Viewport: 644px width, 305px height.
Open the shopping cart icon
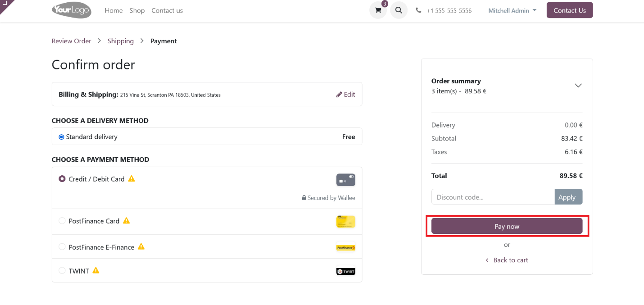click(378, 10)
